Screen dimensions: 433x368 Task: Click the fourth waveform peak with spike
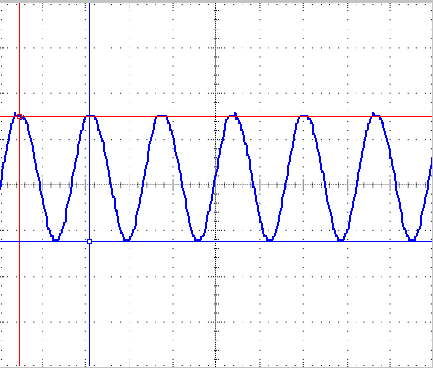point(234,115)
